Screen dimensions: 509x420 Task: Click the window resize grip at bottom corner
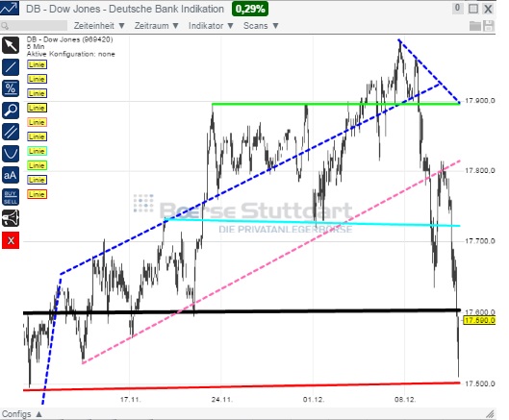pos(491,414)
